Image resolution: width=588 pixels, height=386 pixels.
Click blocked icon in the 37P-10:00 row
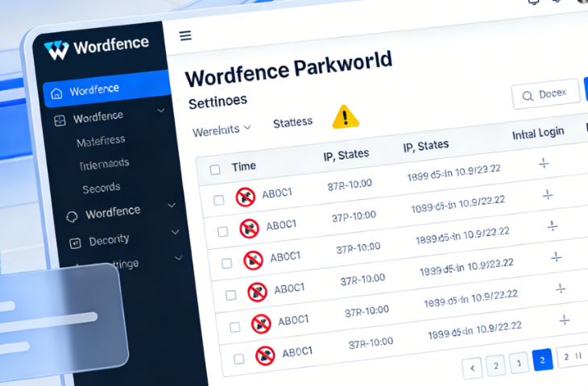point(250,228)
